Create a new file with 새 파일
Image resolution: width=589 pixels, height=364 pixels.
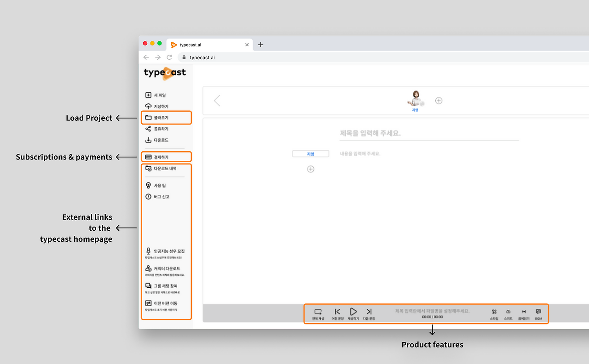156,95
